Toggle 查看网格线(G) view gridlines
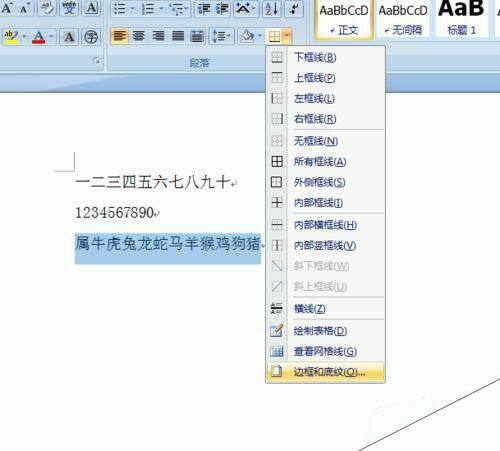 coord(325,351)
